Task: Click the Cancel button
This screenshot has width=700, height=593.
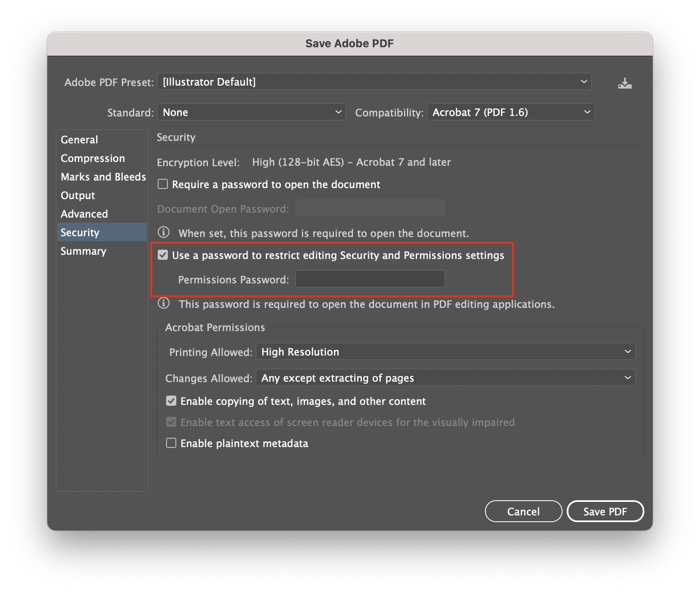Action: [523, 511]
